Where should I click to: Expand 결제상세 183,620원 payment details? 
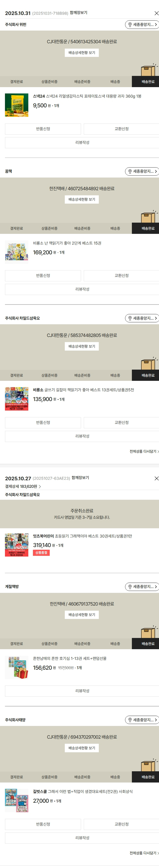pyautogui.click(x=23, y=486)
